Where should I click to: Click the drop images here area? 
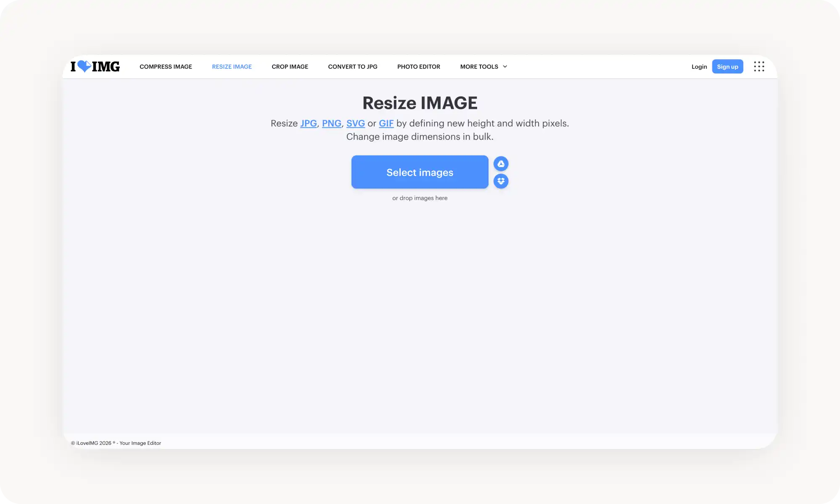[420, 198]
